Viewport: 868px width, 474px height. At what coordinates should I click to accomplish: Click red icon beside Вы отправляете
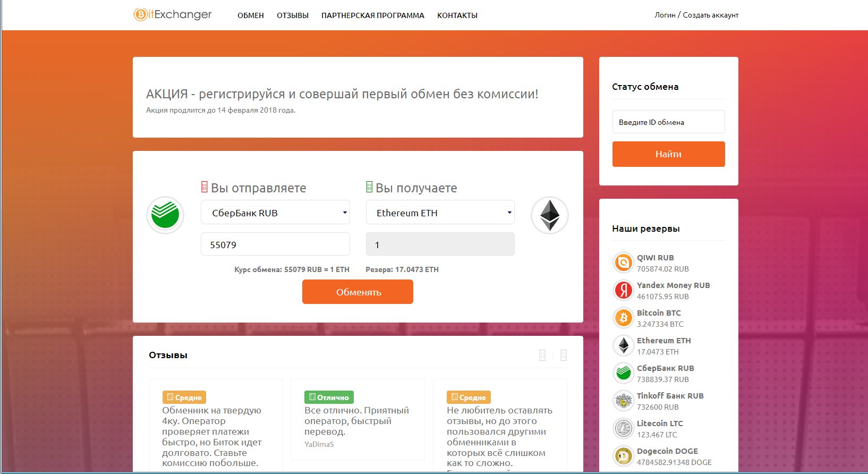pos(205,187)
